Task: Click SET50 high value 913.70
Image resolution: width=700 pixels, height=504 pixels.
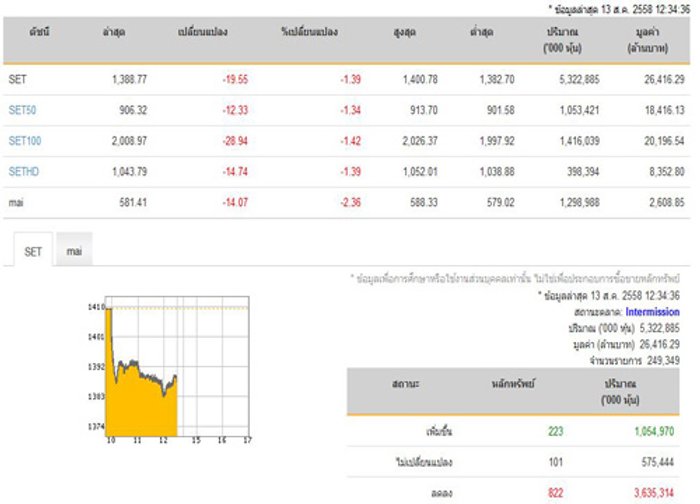Action: pos(424,110)
